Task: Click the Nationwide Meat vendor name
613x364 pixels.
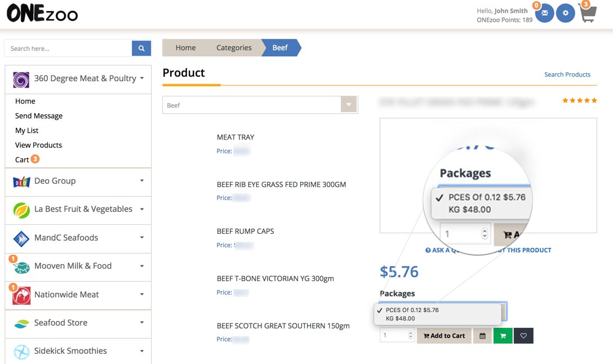Action: pyautogui.click(x=66, y=294)
